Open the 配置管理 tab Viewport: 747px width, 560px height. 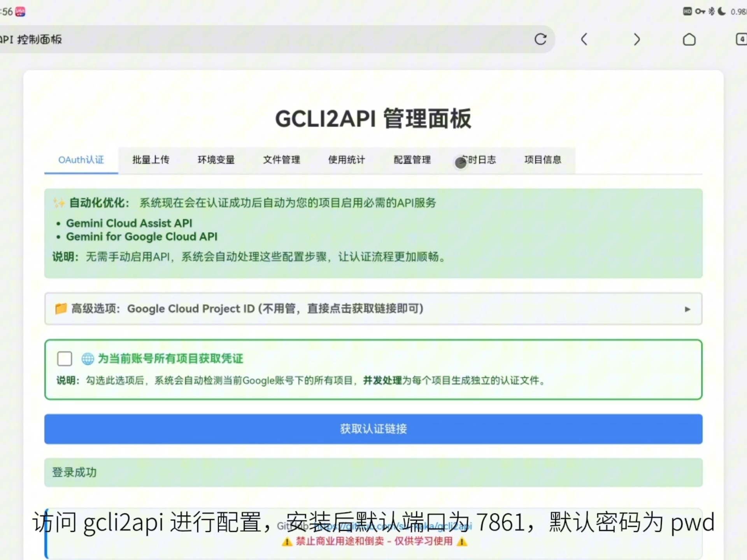[x=412, y=160]
